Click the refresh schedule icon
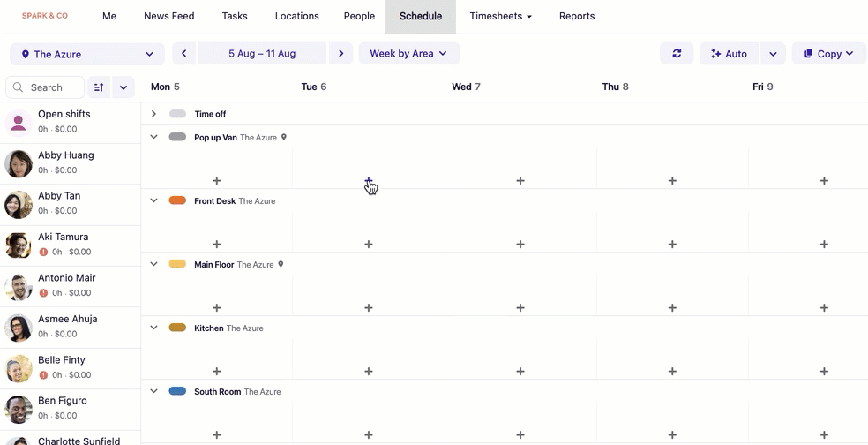This screenshot has height=445, width=868. point(677,54)
